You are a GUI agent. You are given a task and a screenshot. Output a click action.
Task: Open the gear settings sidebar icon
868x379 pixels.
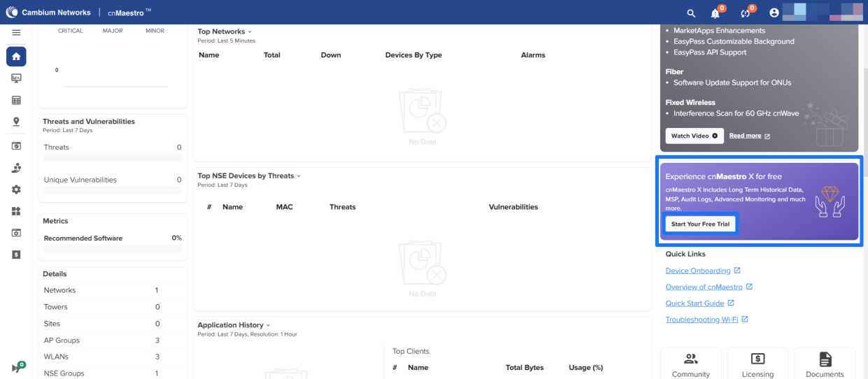[x=16, y=189]
